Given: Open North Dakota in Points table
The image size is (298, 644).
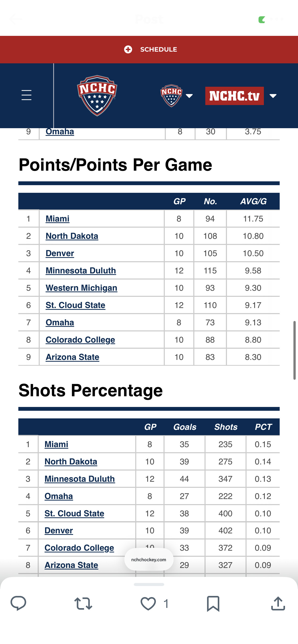Looking at the screenshot, I should 72,236.
